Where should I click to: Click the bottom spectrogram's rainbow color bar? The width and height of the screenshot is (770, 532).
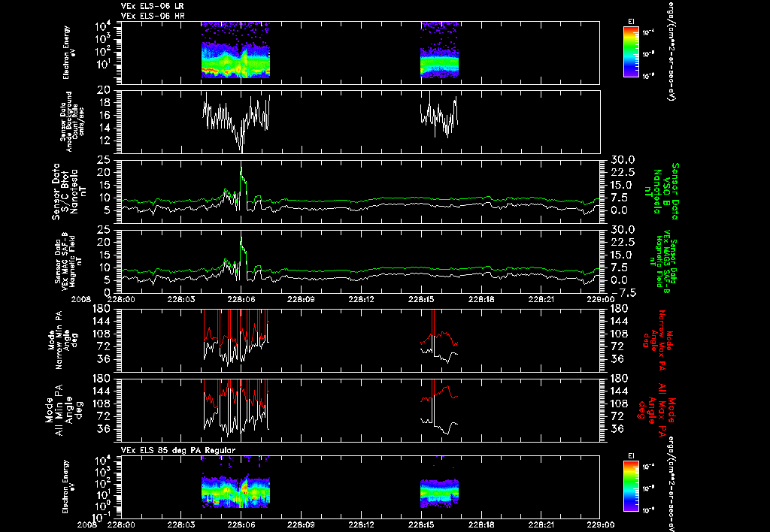631,486
